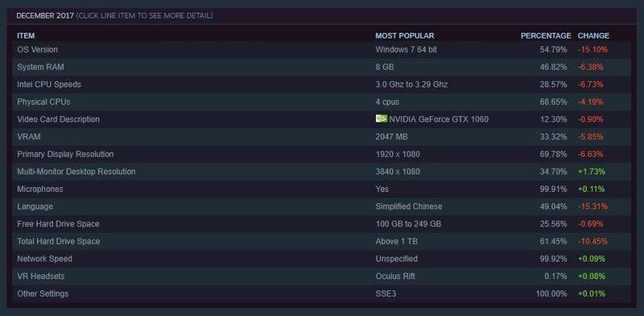Click NVIDIA GeForce GTX 1060 text

tap(439, 119)
